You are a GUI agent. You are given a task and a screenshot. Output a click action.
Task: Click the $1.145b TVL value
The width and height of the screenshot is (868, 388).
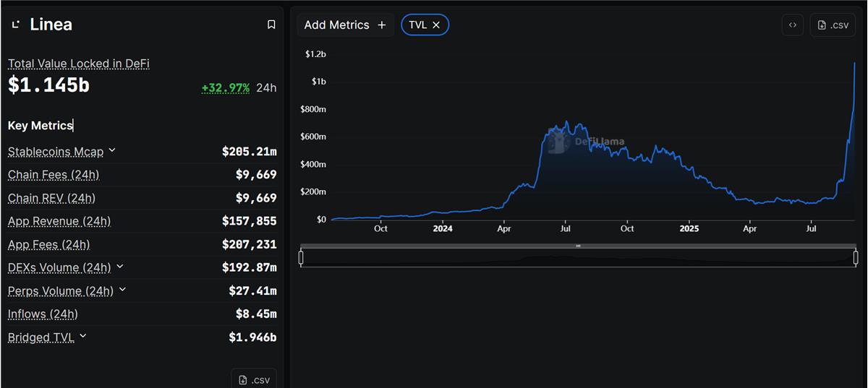point(48,85)
